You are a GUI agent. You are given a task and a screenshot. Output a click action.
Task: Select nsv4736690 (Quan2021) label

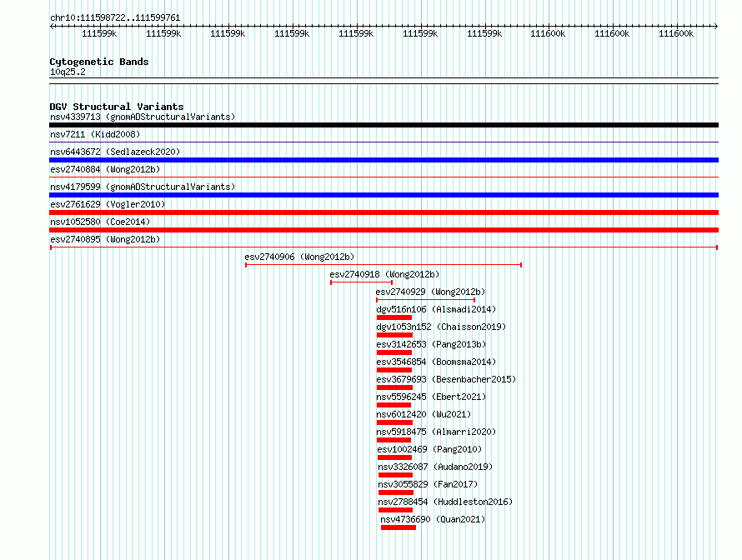point(433,519)
